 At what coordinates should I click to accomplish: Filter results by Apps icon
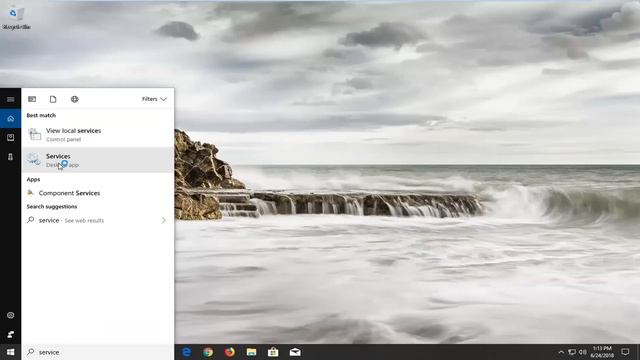tap(32, 99)
